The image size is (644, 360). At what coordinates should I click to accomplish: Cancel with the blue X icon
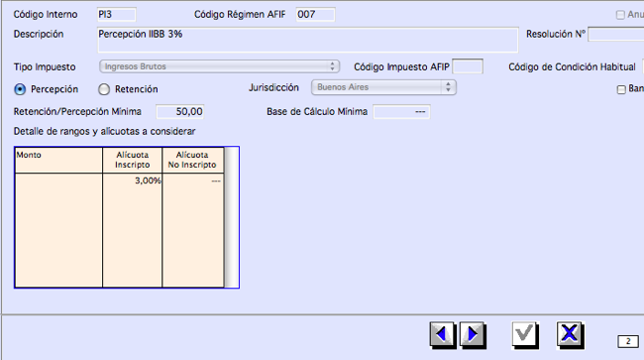(570, 334)
